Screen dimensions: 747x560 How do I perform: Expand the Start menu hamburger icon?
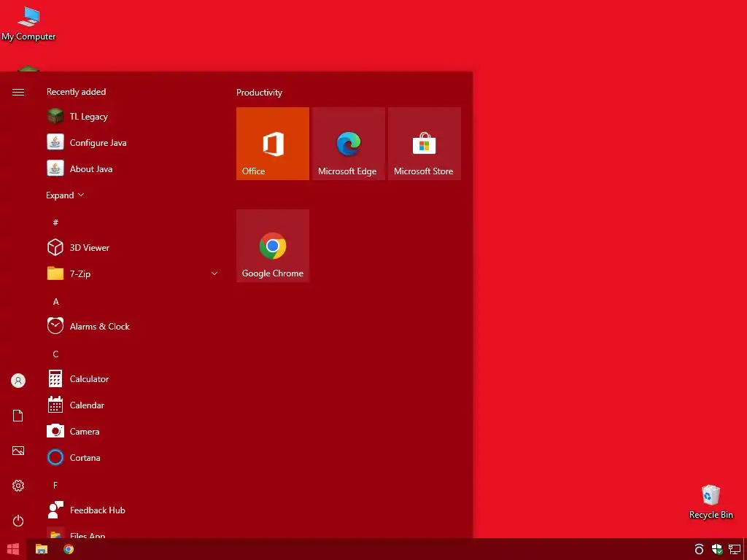pyautogui.click(x=18, y=92)
